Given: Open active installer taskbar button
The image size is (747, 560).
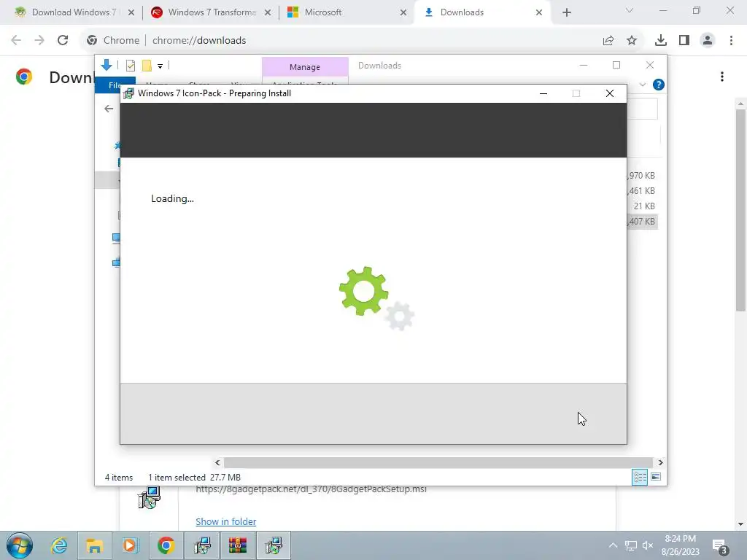Looking at the screenshot, I should click(274, 545).
